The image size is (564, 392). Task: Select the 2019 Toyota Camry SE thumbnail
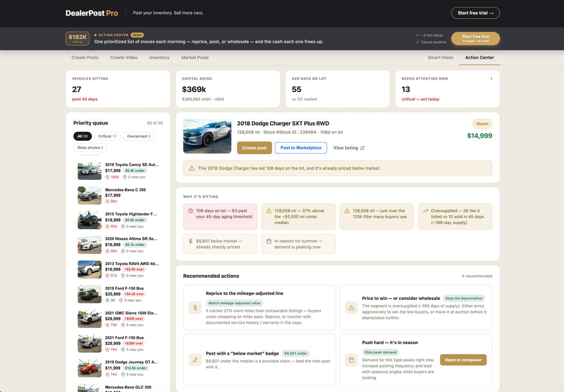click(90, 171)
